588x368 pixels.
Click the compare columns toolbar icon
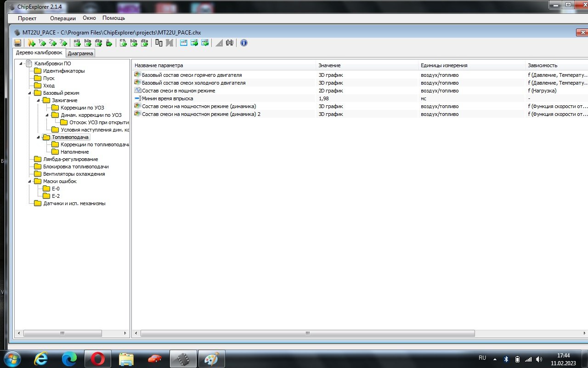tap(159, 43)
